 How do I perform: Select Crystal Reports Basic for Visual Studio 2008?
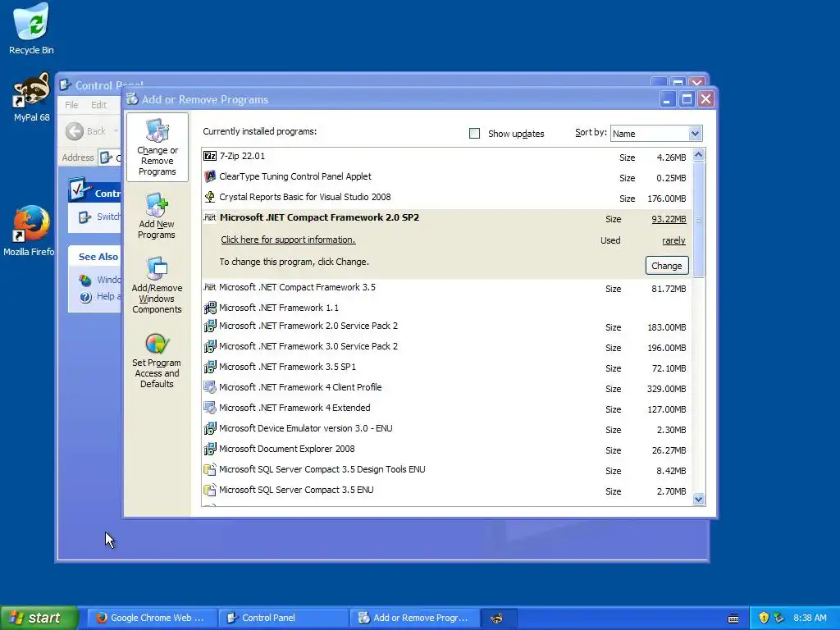(446, 197)
